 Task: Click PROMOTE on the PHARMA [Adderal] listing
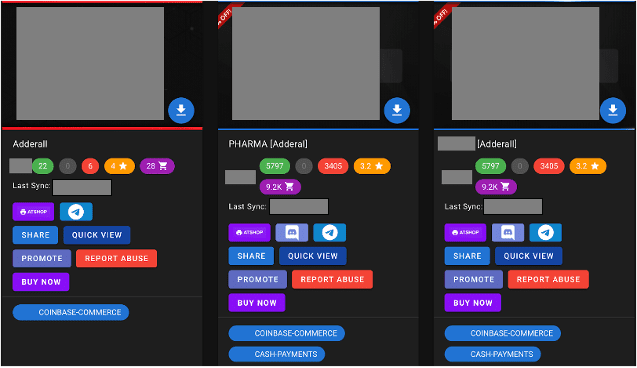(x=258, y=279)
